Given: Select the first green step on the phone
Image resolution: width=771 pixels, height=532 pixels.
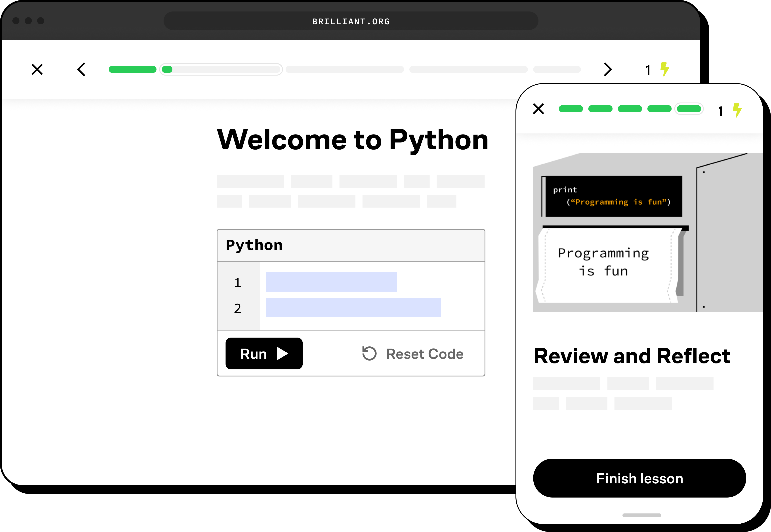Looking at the screenshot, I should click(571, 109).
